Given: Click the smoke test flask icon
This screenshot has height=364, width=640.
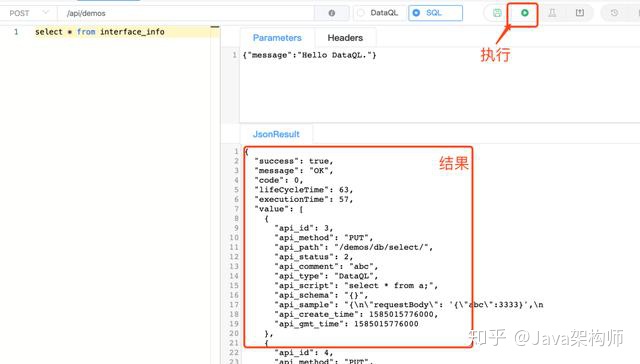Looking at the screenshot, I should tap(552, 13).
